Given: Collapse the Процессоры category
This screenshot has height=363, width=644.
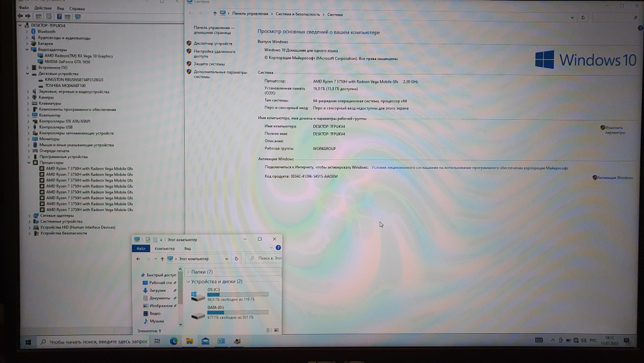Looking at the screenshot, I should (x=29, y=162).
